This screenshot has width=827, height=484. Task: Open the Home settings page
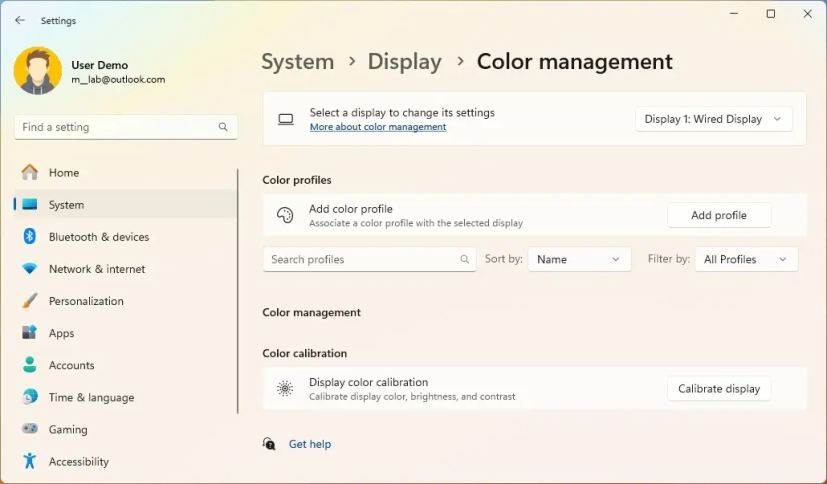(63, 173)
